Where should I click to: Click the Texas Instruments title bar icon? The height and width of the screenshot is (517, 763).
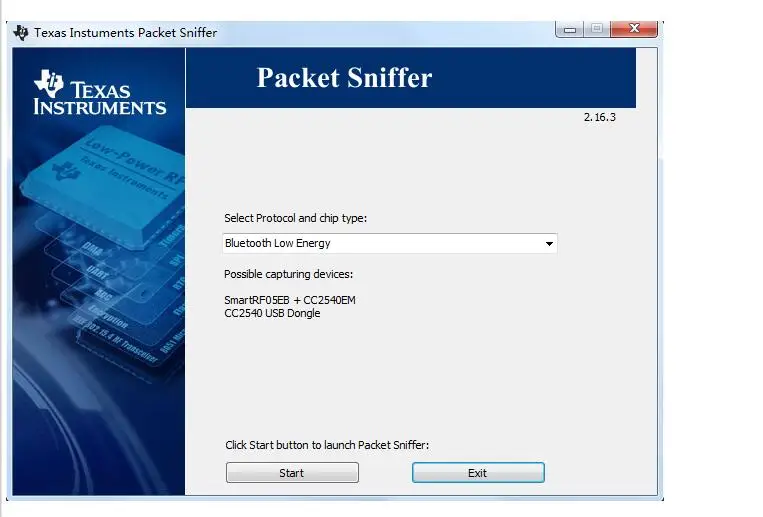(x=21, y=33)
